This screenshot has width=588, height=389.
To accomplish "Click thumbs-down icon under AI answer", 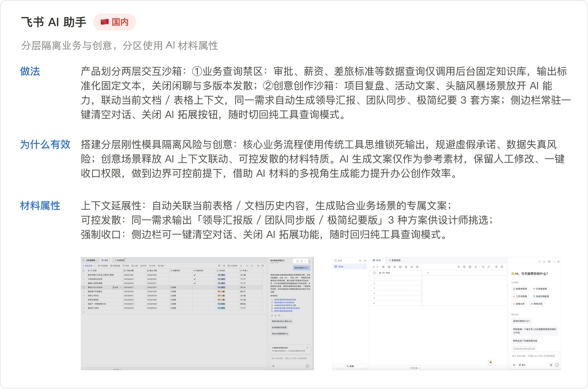I will pyautogui.click(x=279, y=316).
